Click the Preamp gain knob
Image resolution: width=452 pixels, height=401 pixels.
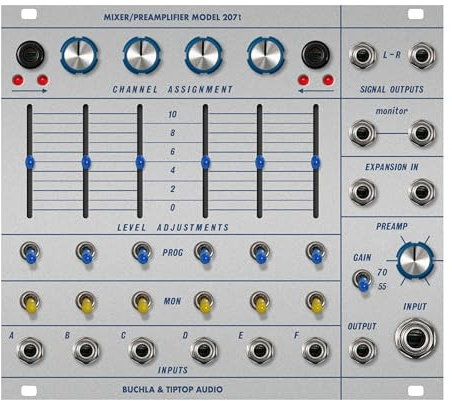[x=415, y=260]
